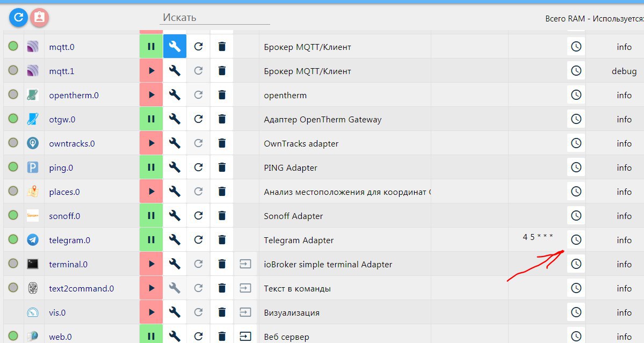Open sonoff.0 wrench configuration

point(175,215)
